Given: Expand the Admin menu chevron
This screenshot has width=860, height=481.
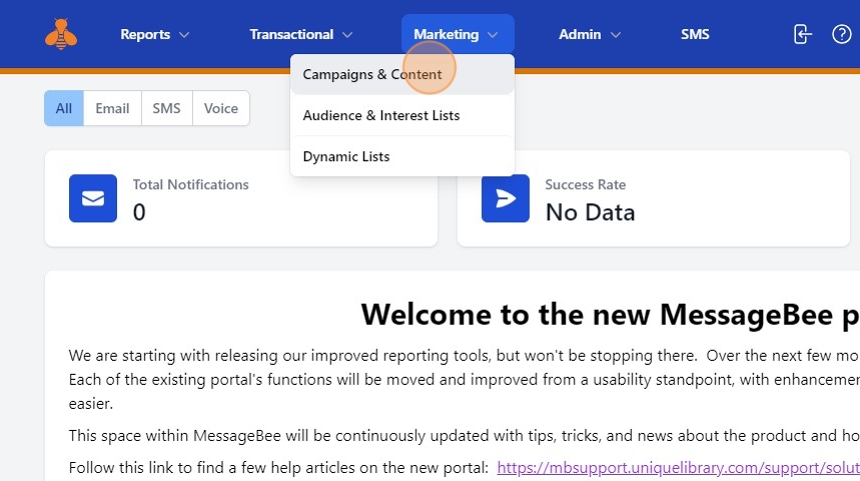Looking at the screenshot, I should tap(615, 35).
